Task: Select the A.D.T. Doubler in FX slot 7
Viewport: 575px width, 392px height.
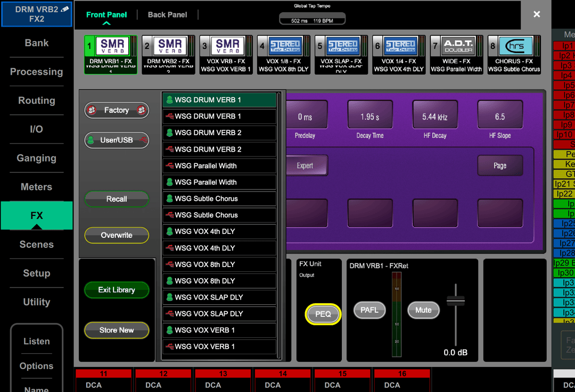Action: (x=456, y=51)
